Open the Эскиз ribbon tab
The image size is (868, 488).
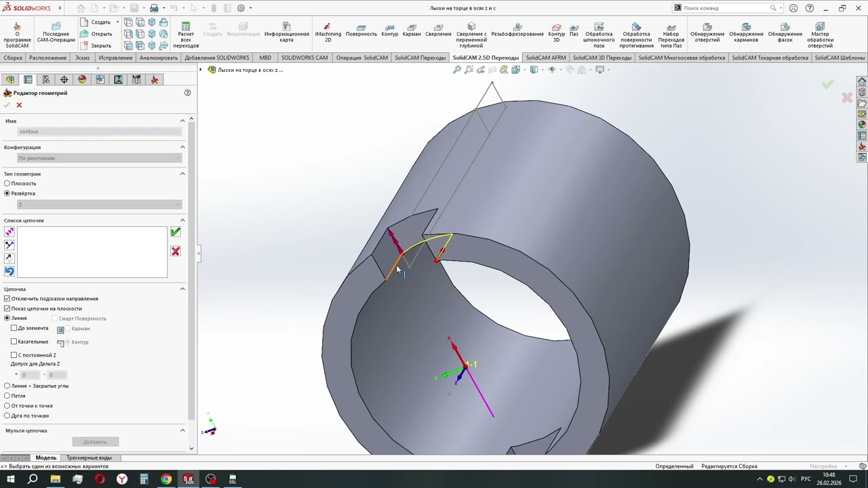pos(82,58)
